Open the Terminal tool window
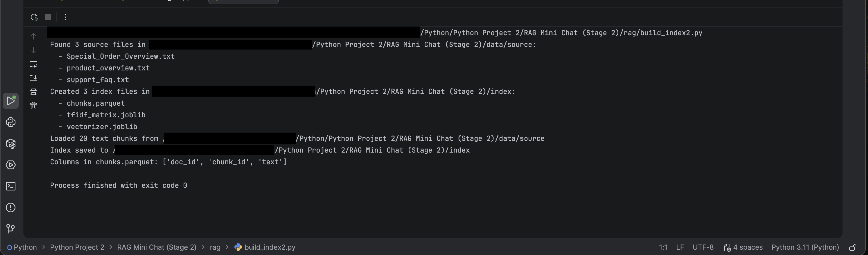The height and width of the screenshot is (255, 868). point(11,186)
